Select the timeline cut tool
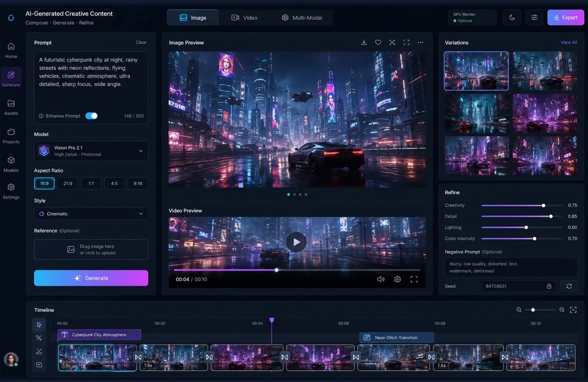The height and width of the screenshot is (382, 588). click(x=39, y=338)
